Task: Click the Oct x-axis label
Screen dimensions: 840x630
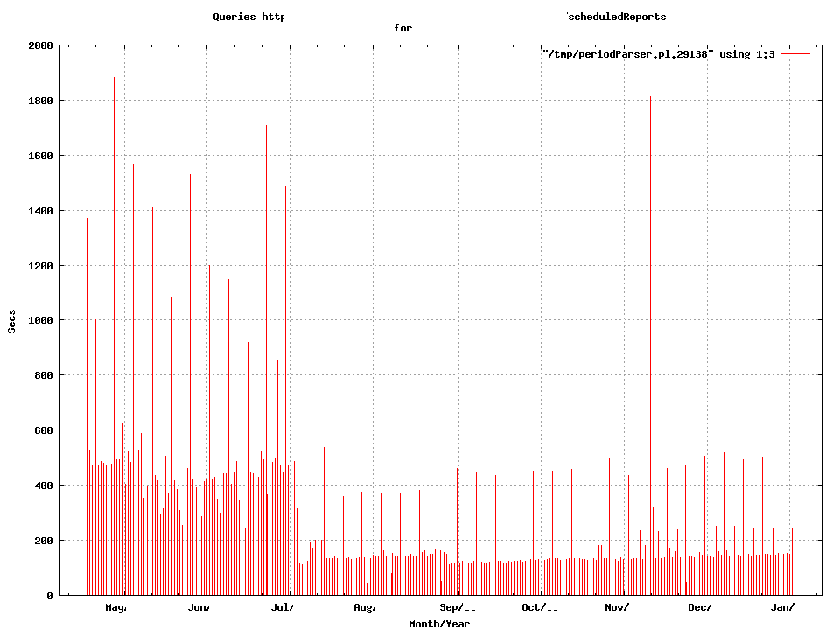Action: pos(540,607)
